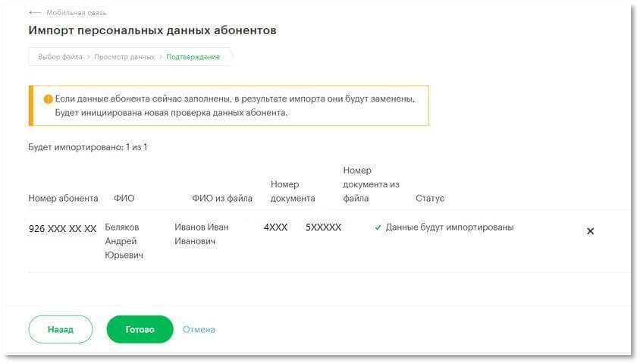This screenshot has width=640, height=364.
Task: Click the green checkmark status icon
Action: pyautogui.click(x=378, y=227)
